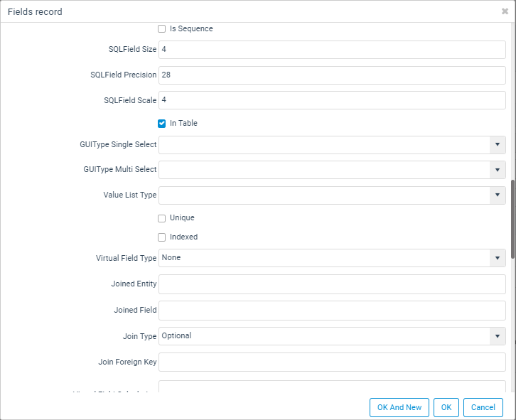
Task: Tick the Unique checkbox
Action: (x=161, y=218)
